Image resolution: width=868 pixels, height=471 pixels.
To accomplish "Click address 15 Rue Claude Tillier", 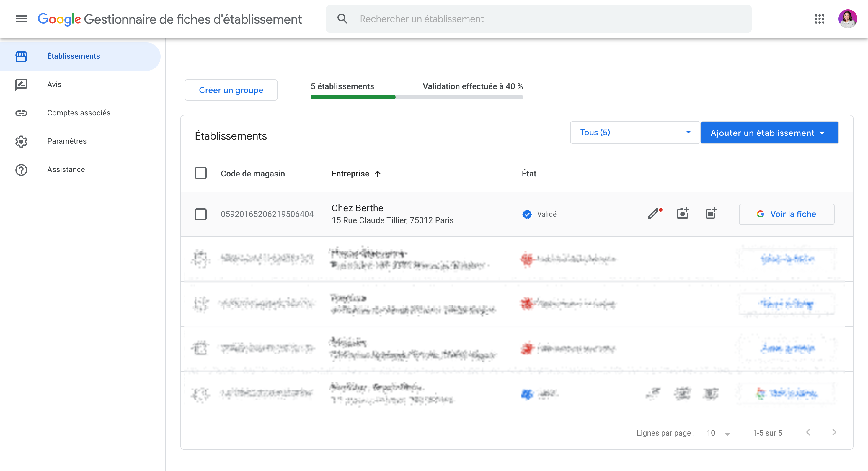I will [393, 220].
